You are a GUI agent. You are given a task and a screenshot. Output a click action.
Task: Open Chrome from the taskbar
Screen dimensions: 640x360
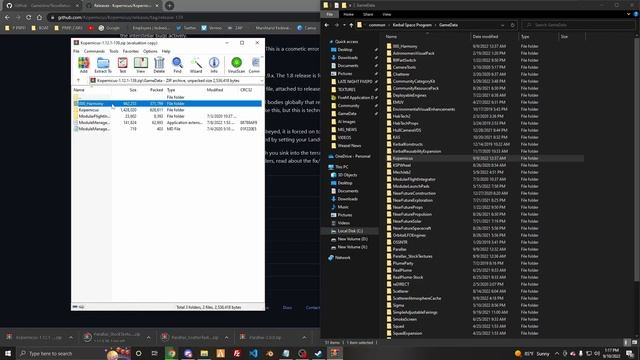(x=171, y=353)
